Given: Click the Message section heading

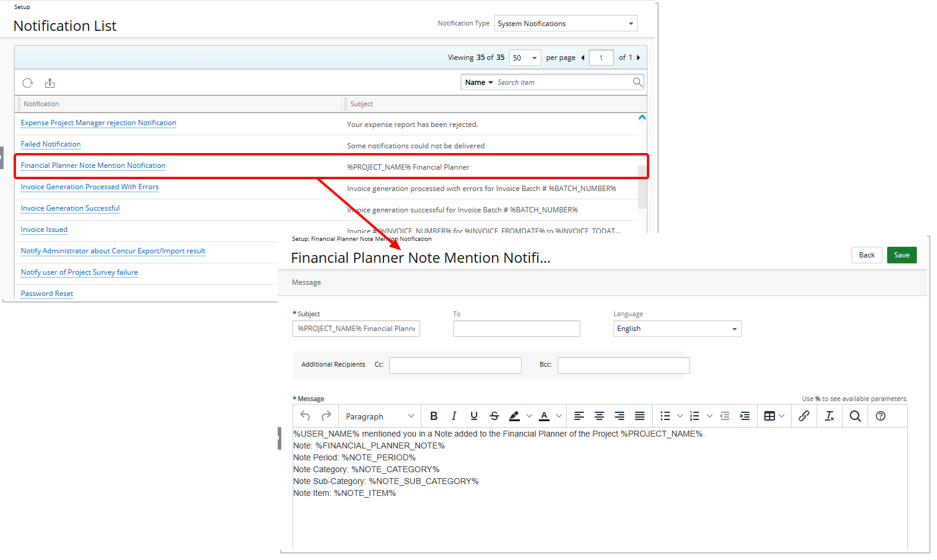Looking at the screenshot, I should (x=306, y=282).
